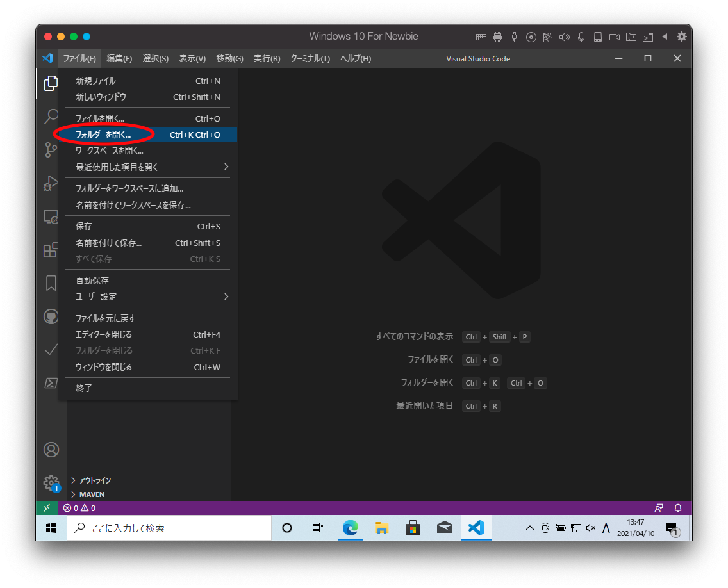Choose 新規ファイル from File menu
This screenshot has width=728, height=588.
click(147, 81)
